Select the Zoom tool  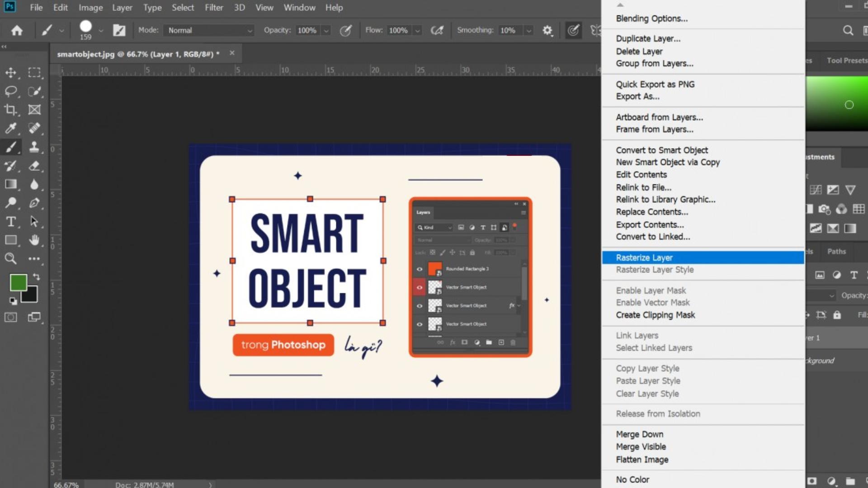coord(10,258)
